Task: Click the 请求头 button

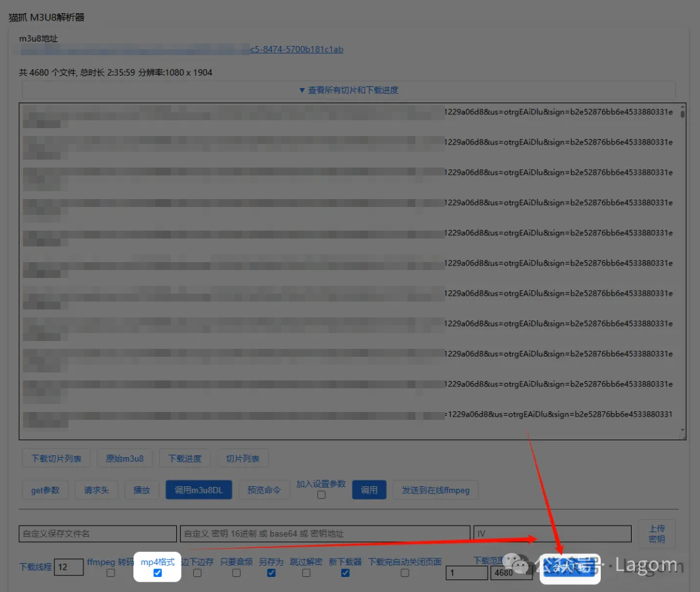Action: tap(97, 490)
